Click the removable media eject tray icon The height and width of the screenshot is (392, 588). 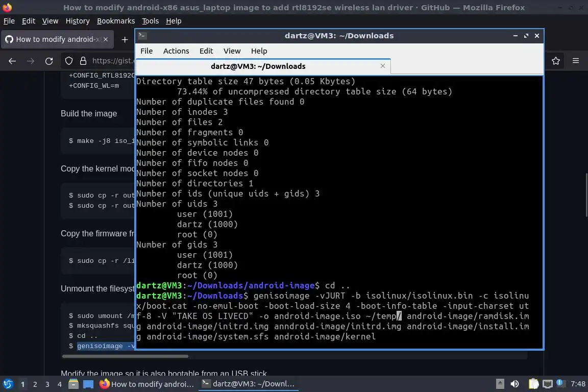click(500, 384)
